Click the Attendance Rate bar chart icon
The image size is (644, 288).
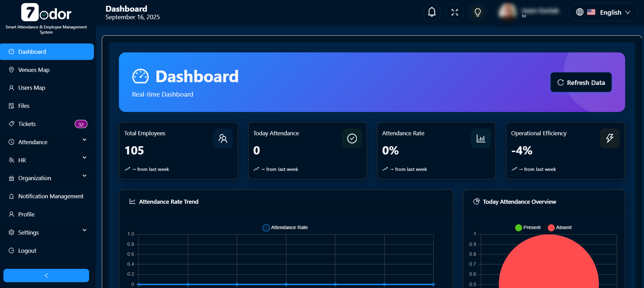pos(481,138)
